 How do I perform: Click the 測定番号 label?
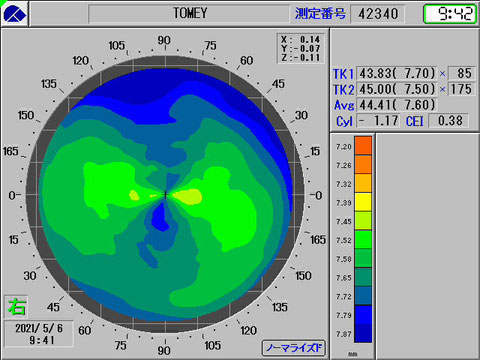[320, 14]
